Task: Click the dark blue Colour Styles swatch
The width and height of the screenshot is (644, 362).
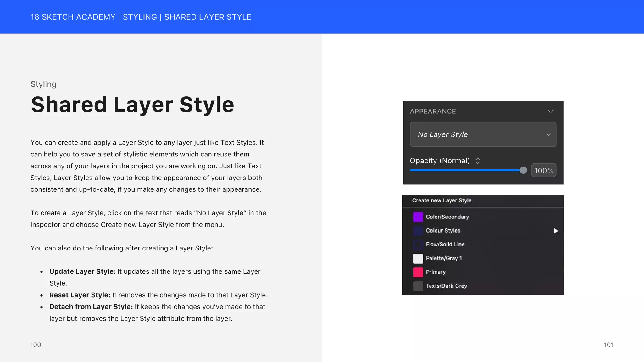Action: tap(418, 231)
